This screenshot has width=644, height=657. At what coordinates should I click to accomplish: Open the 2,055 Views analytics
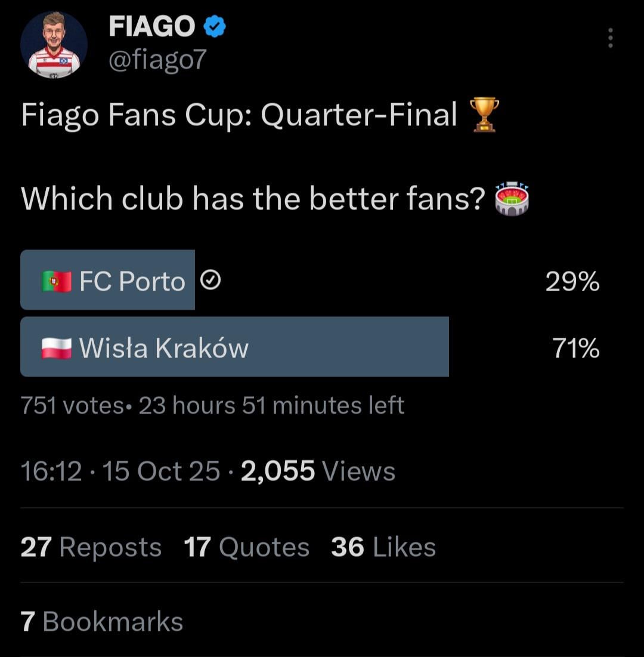[x=318, y=471]
